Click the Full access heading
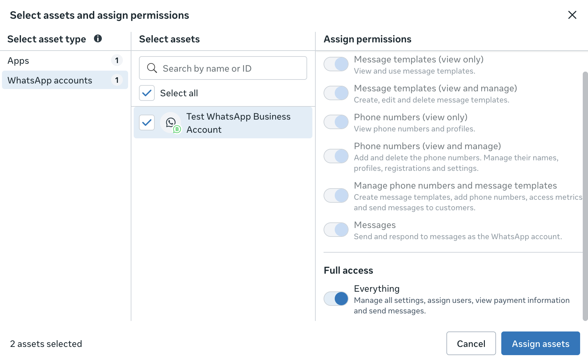588x364 pixels. (x=349, y=270)
